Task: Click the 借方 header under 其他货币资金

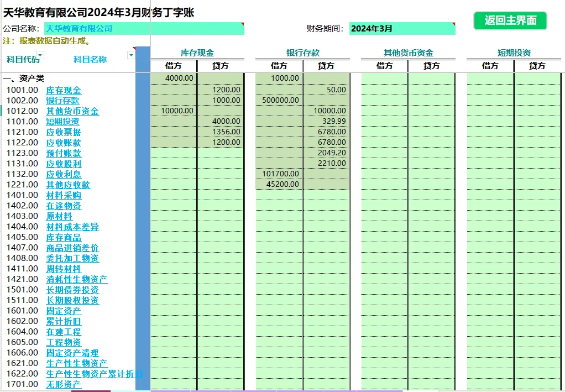Action: coord(384,66)
